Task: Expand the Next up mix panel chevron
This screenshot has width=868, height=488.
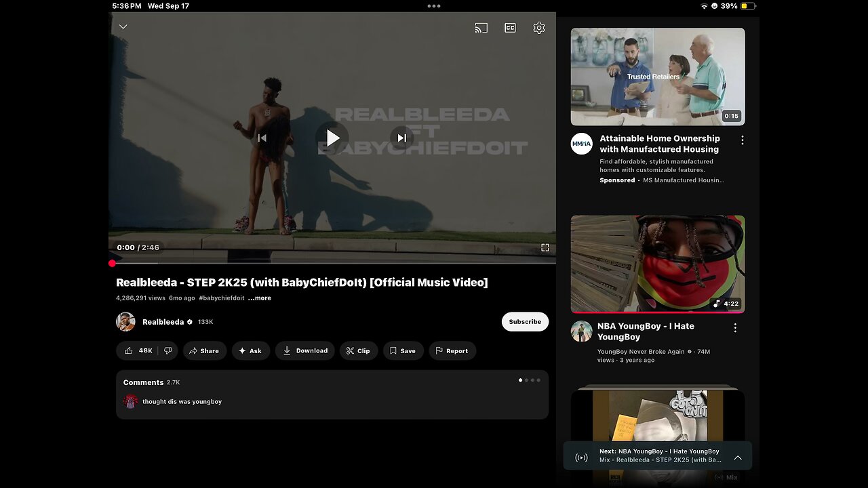Action: [738, 457]
